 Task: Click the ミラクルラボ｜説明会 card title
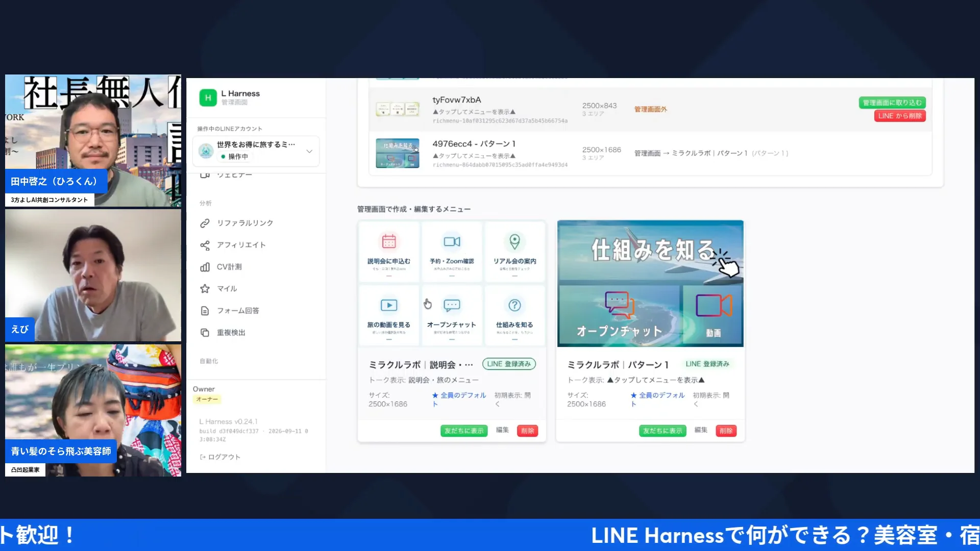coord(421,365)
